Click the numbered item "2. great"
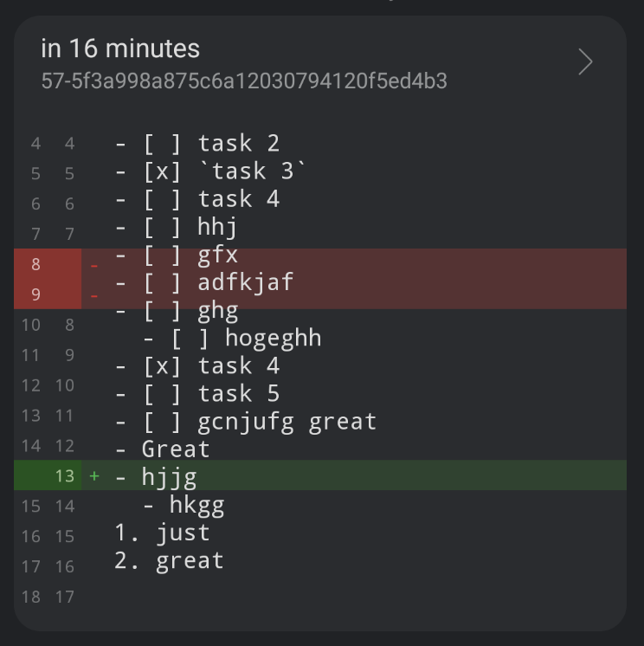Screen dimensions: 644x646 169,560
